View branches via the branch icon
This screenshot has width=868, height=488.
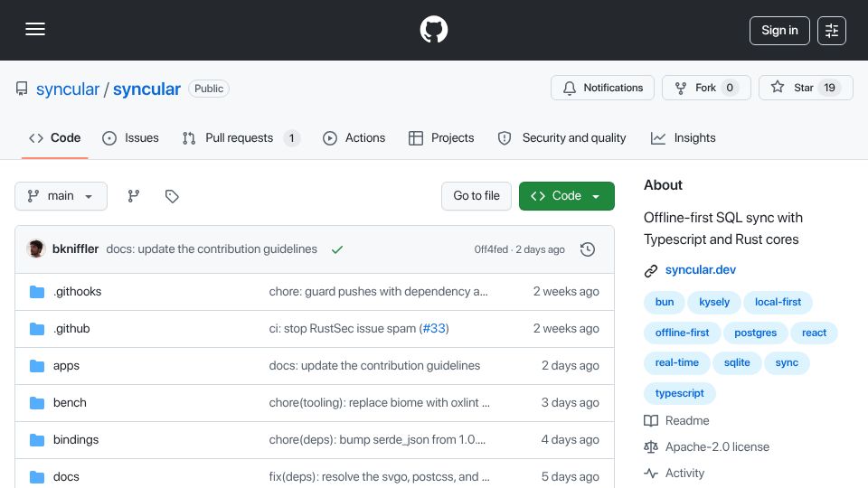pos(134,196)
